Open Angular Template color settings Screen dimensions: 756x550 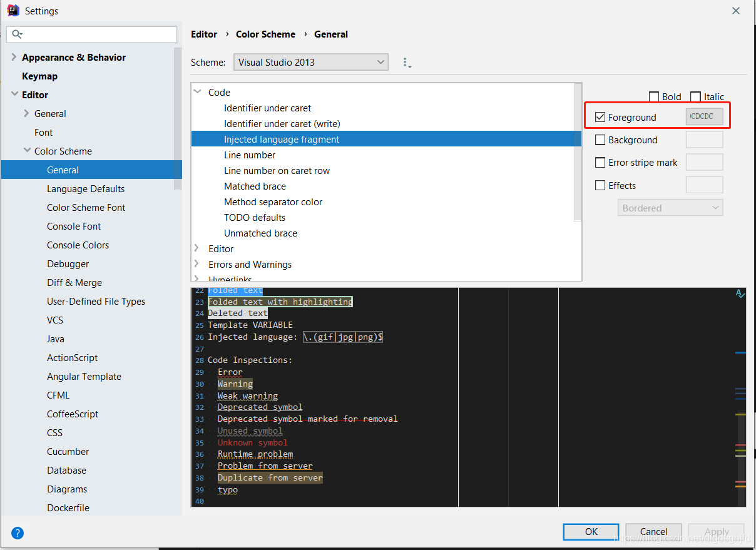pos(84,376)
